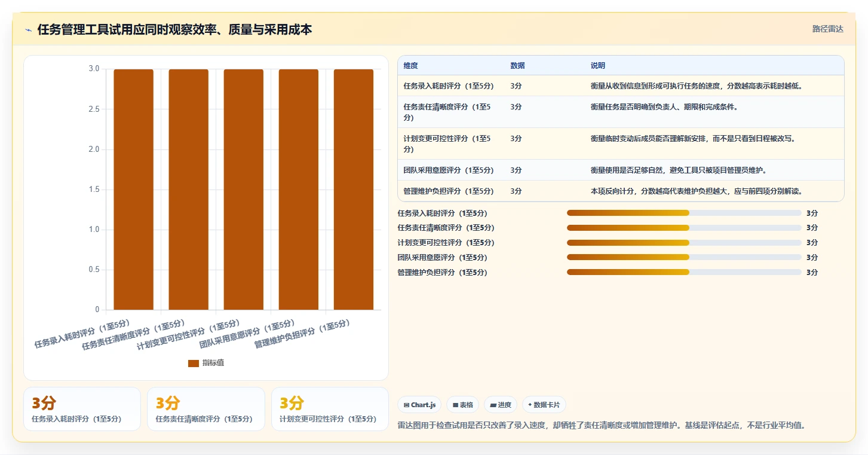The width and height of the screenshot is (868, 455).
Task: Select the 管理维护负担评分 table row cell
Action: [x=451, y=191]
